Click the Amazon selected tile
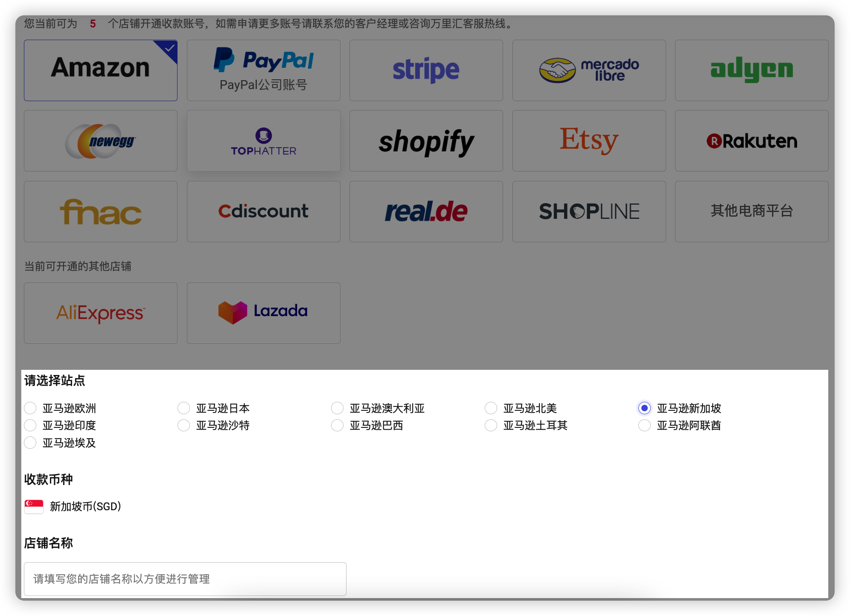The width and height of the screenshot is (850, 616). 101,70
